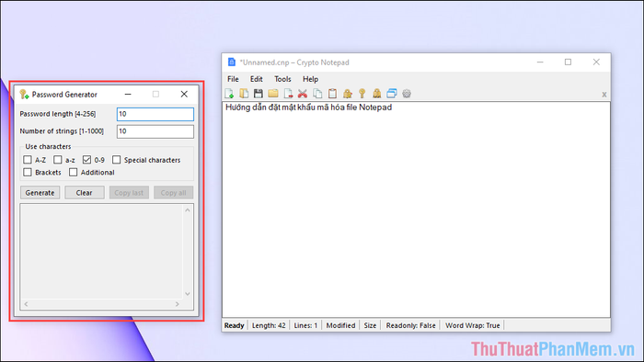Click the Crypto Notepad app icon in title bar
Viewport: 644px width, 362px height.
click(232, 62)
